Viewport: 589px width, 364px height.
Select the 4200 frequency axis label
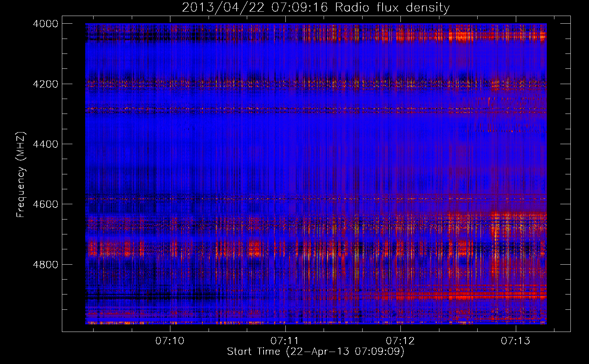pyautogui.click(x=45, y=84)
